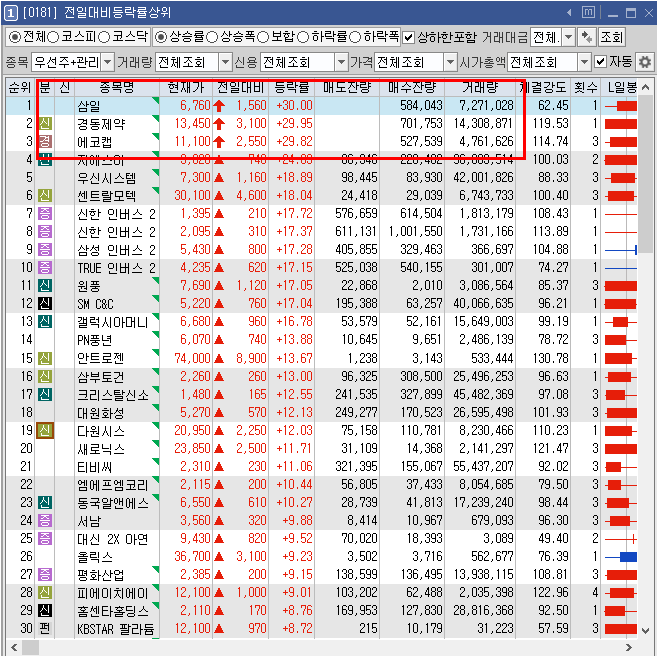
Task: Click the 증 badge on 대신 2X 아연 row
Action: click(45, 538)
